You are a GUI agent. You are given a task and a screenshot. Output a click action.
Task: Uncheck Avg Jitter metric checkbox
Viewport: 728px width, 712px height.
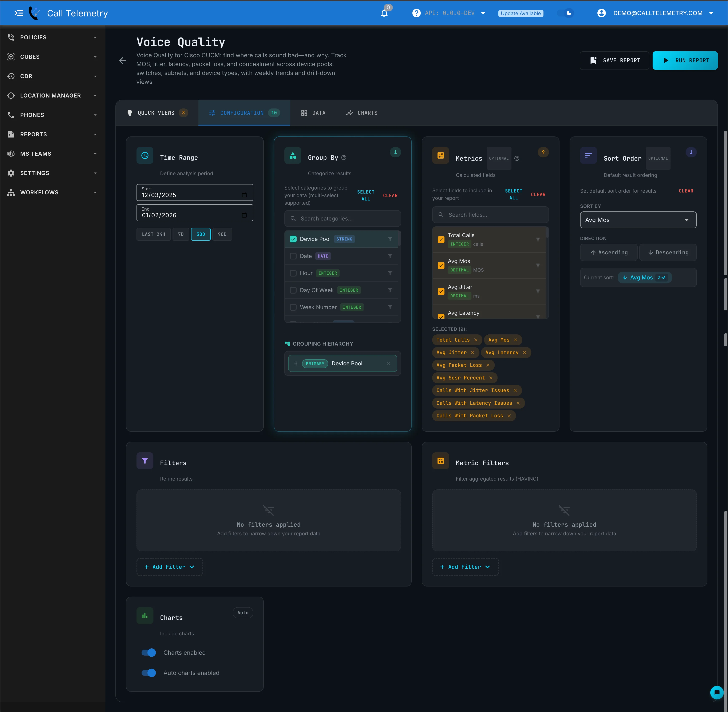441,291
